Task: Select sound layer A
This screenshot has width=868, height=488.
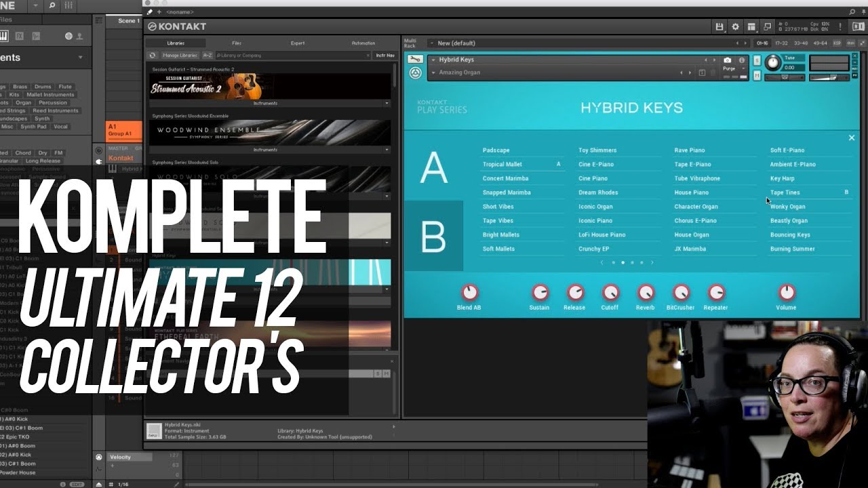Action: 434,167
